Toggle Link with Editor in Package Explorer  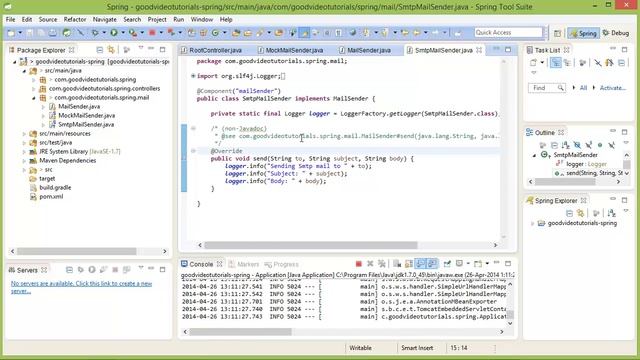(x=111, y=50)
